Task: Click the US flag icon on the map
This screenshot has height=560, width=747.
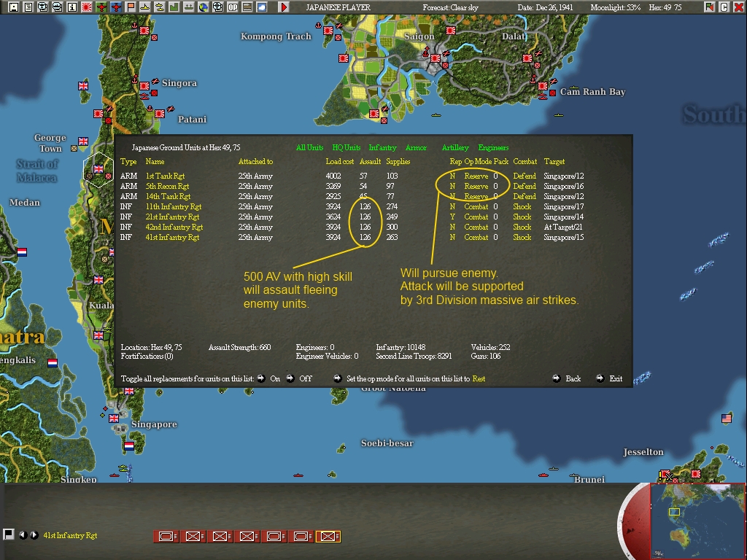Action: (727, 419)
